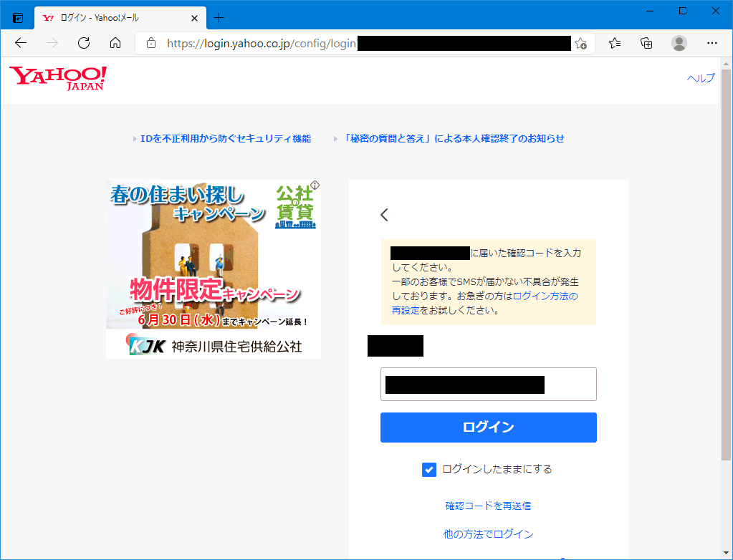This screenshot has height=560, width=733.
Task: Add page to favorites star icon
Action: [580, 43]
